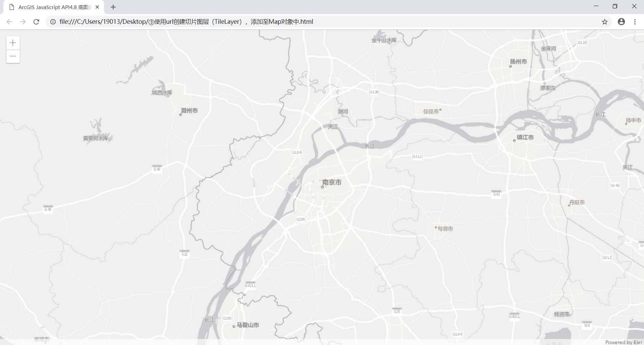Click the 南京市 city label
Viewport: 644px width, 345px height.
[x=331, y=183]
